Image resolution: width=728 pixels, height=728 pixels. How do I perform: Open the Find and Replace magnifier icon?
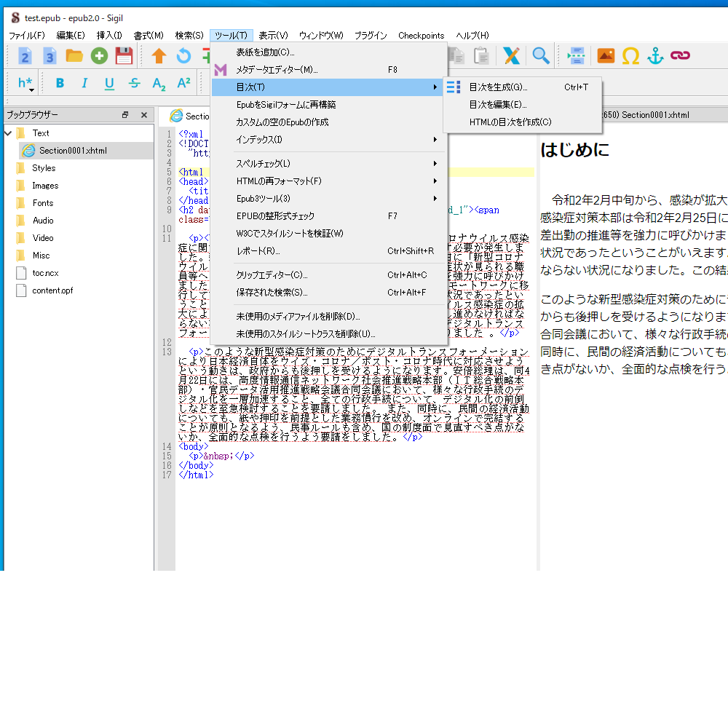pos(540,56)
